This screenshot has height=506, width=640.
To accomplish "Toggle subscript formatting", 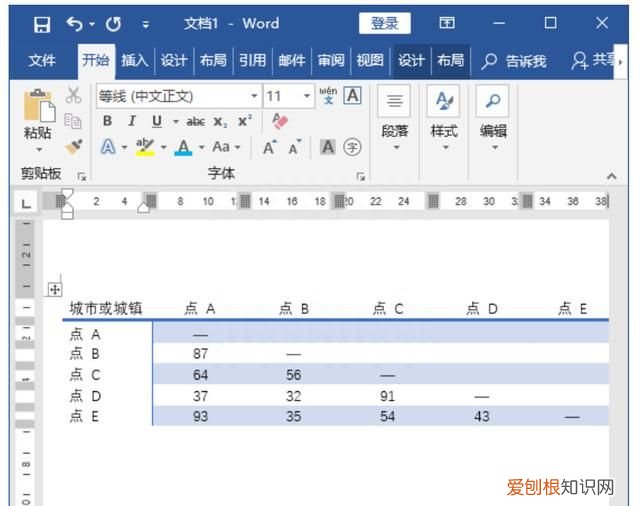I will click(220, 122).
